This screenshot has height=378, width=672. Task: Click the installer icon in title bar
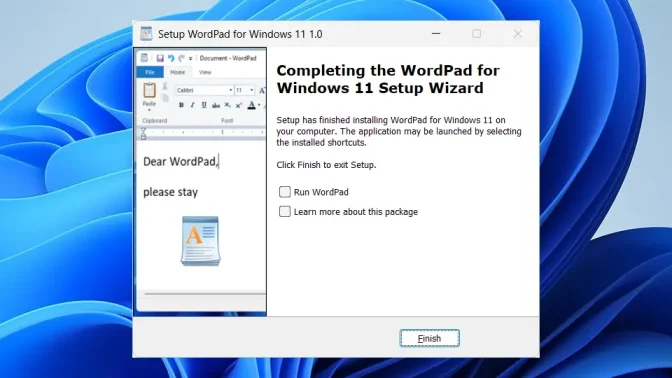pos(146,34)
